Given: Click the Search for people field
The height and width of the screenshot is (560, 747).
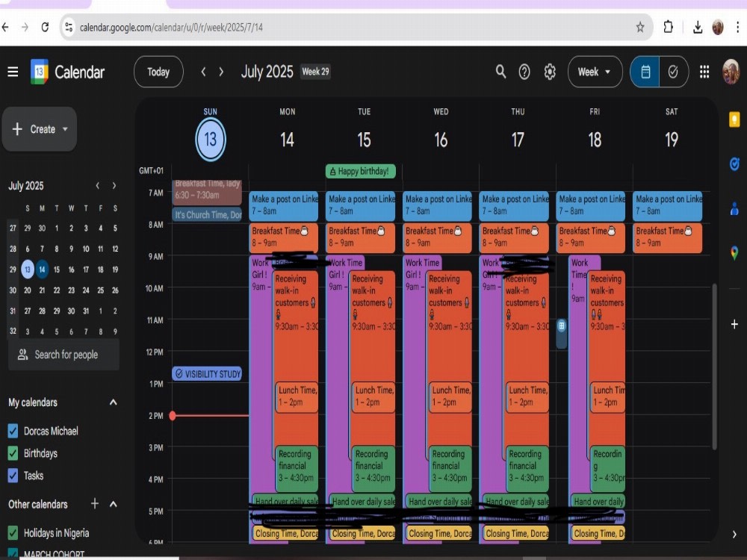Looking at the screenshot, I should 63,355.
